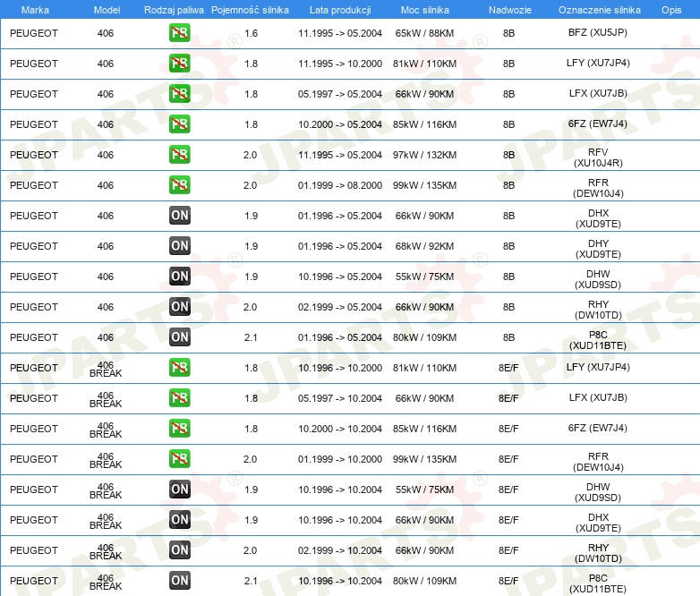Click the ON icon in the 406 BREAK 55kW / 75KM row
The height and width of the screenshot is (596, 700).
[x=179, y=489]
